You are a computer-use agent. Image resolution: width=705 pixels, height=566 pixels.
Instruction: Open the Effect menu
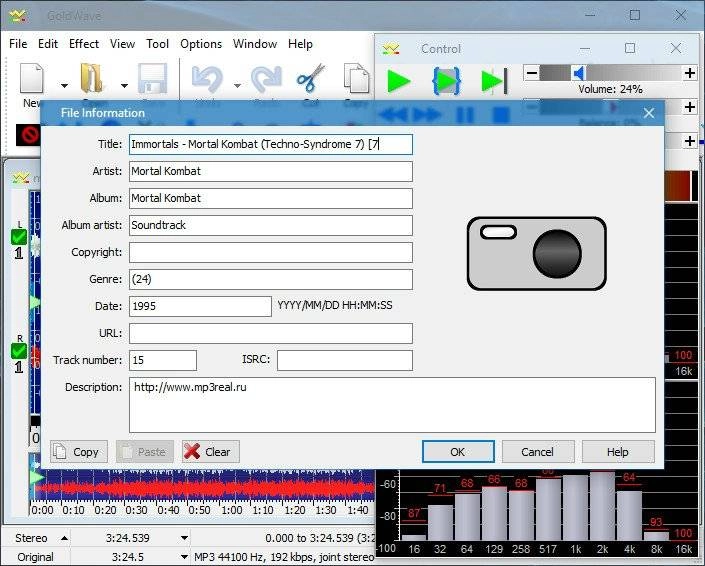coord(84,44)
